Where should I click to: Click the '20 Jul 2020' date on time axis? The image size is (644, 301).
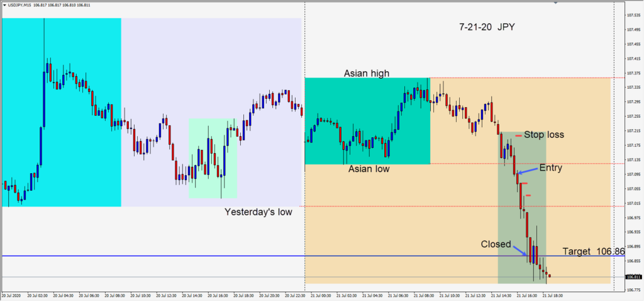13,295
